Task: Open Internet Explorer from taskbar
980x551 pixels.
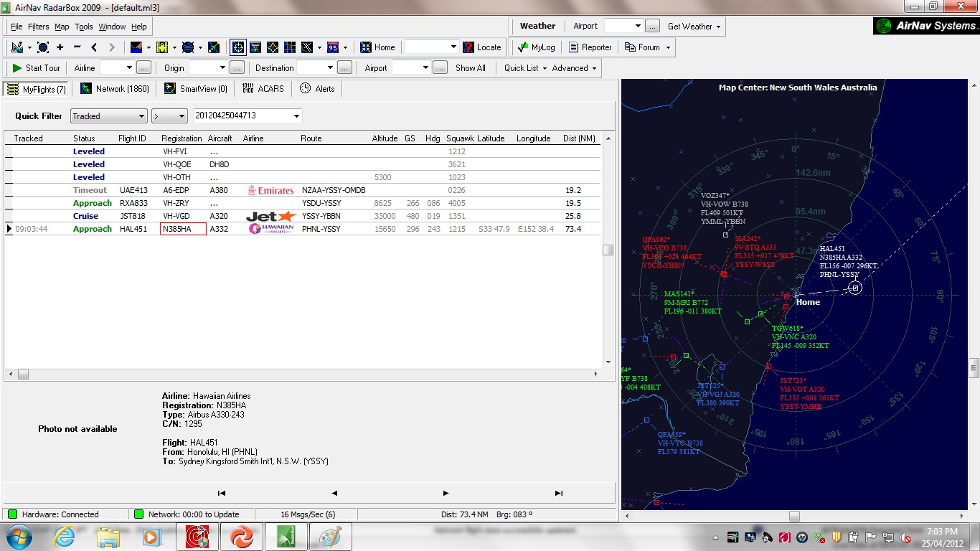Action: pos(64,537)
